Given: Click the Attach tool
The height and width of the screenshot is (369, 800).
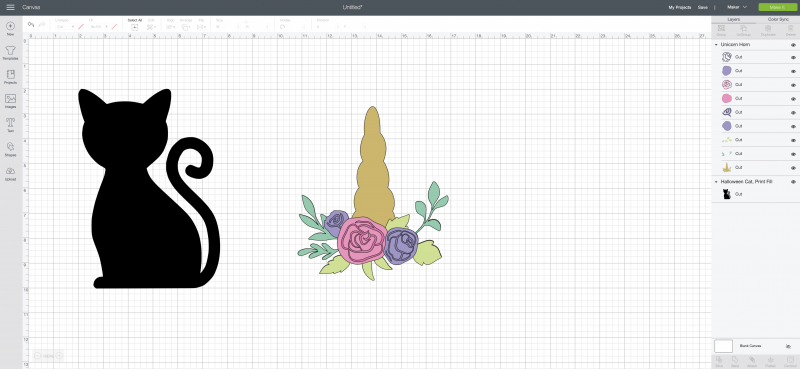Looking at the screenshot, I should tap(752, 362).
